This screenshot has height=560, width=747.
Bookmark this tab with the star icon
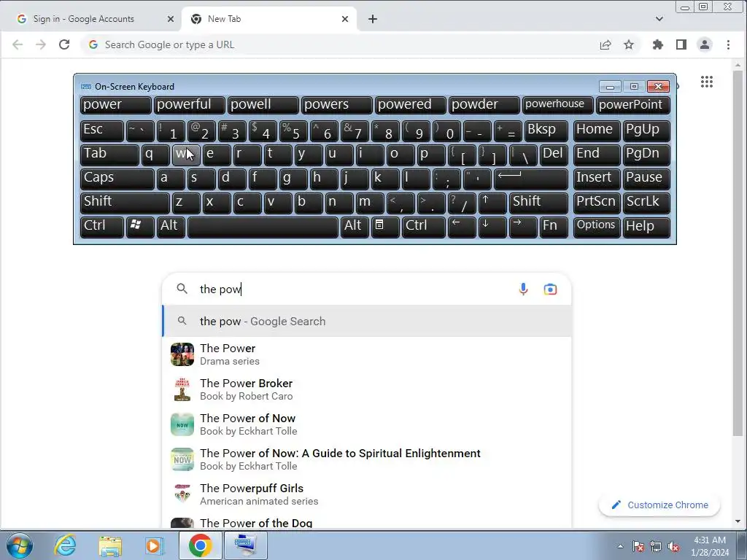[x=629, y=44]
